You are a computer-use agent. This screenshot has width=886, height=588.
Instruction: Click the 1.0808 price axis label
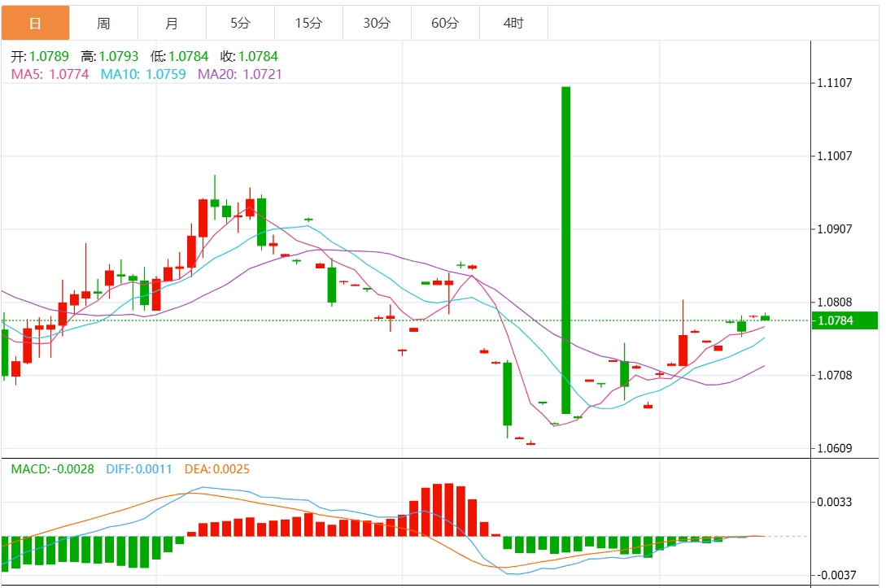835,303
